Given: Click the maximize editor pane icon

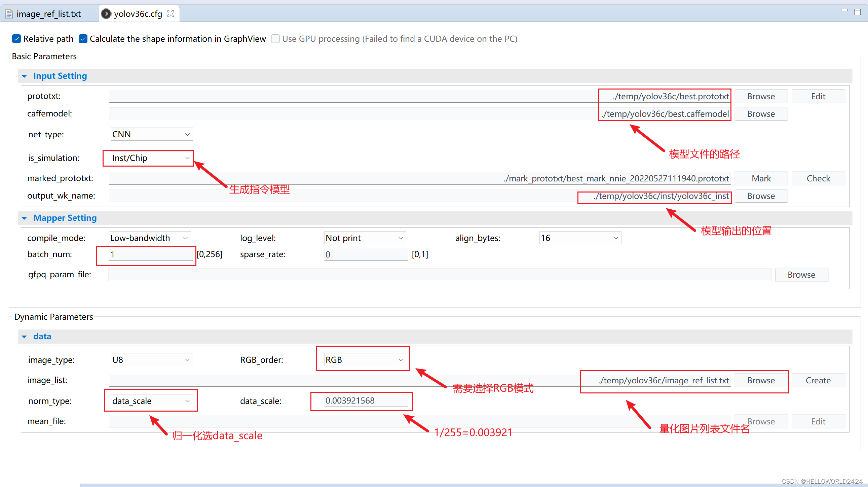Looking at the screenshot, I should [x=857, y=12].
